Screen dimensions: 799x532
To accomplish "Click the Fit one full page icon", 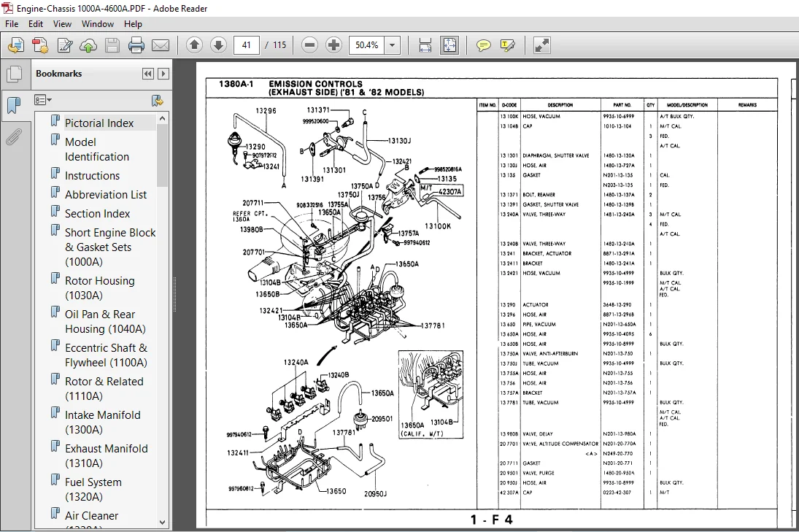I will [x=449, y=45].
